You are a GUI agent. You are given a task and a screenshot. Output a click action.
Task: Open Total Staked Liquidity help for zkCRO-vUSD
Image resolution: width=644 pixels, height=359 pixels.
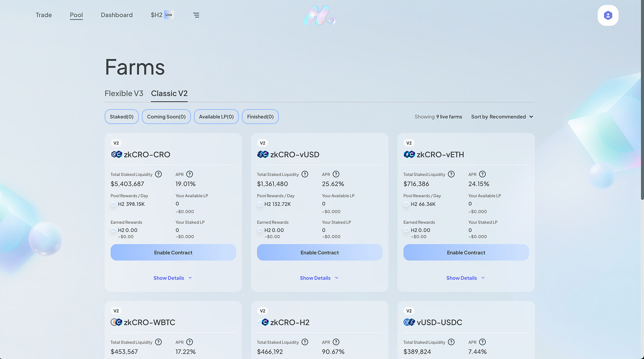pos(305,174)
